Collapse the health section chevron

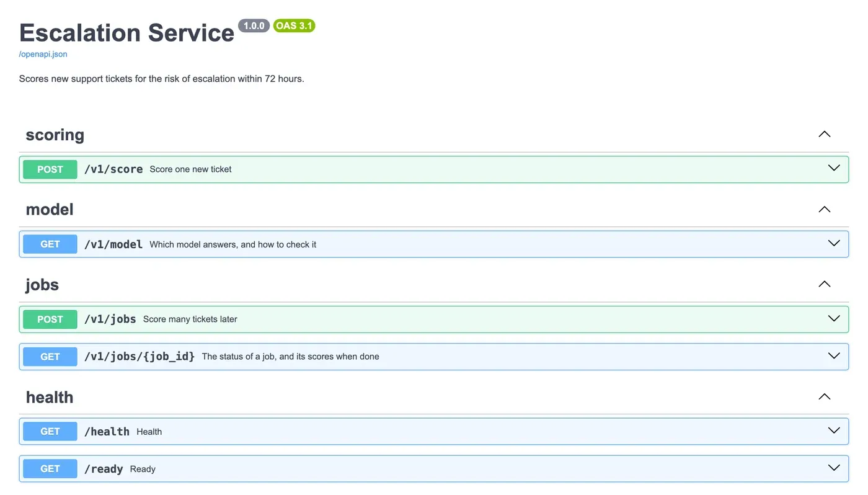point(824,396)
